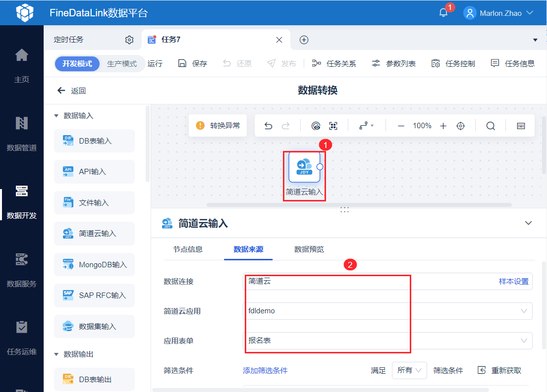Viewport: 547px width, 392px height.
Task: Click 重新获取 to refresh
Action: (x=499, y=370)
